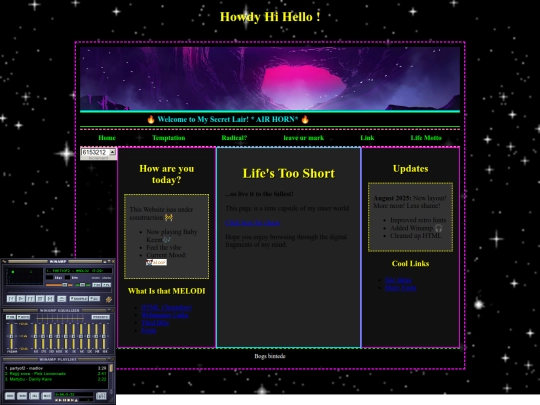Open the playlist ADD menu button
The height and width of the screenshot is (405, 540).
(x=10, y=396)
